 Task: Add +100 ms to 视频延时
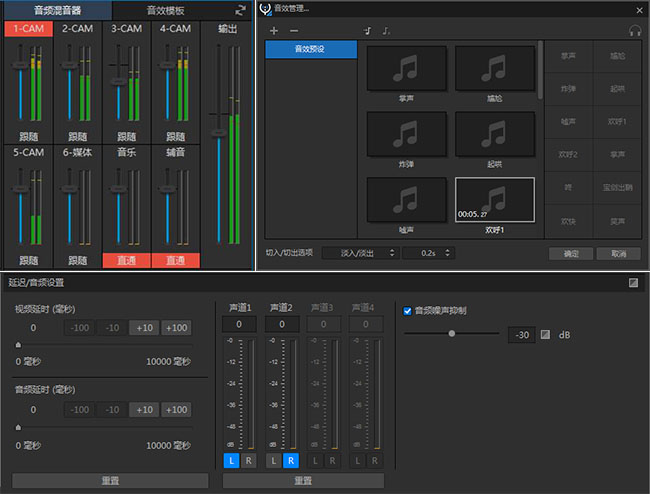(177, 328)
